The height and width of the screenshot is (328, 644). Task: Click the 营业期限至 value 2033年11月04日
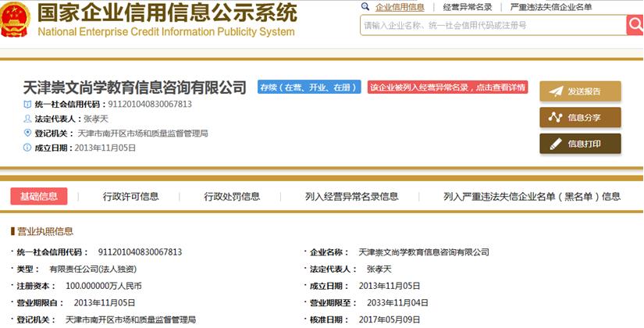click(x=397, y=303)
